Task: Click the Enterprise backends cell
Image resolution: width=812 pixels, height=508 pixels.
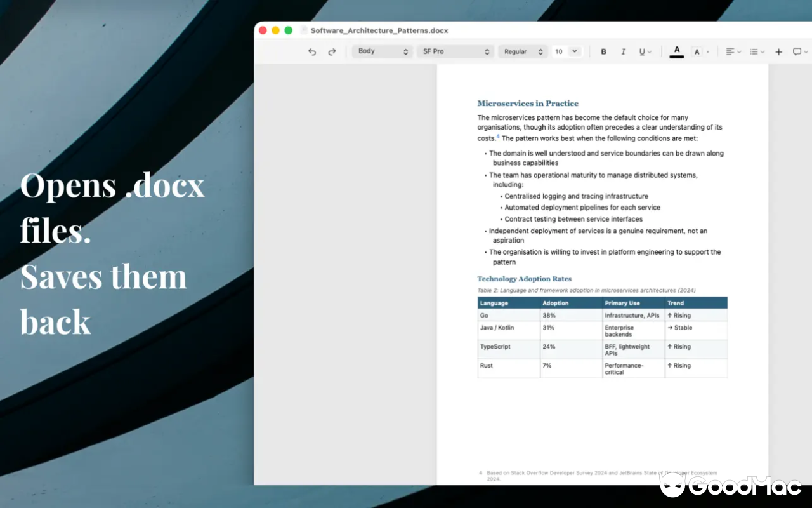Action: [x=634, y=331]
